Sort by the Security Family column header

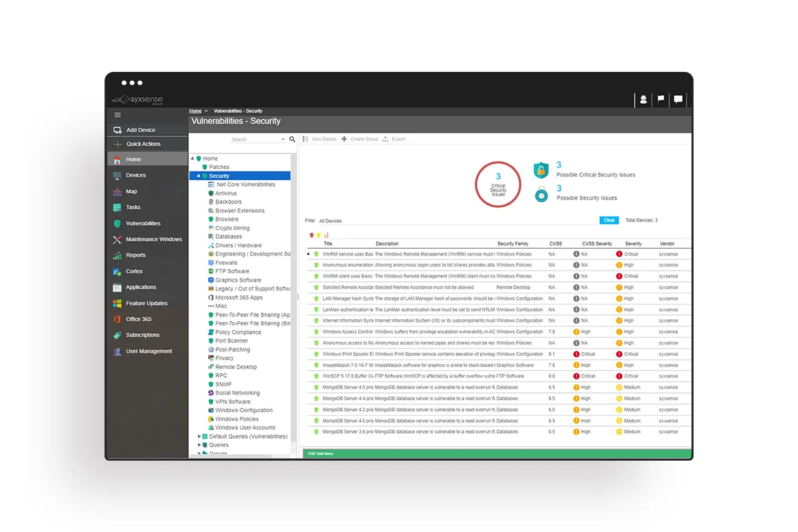click(x=513, y=244)
